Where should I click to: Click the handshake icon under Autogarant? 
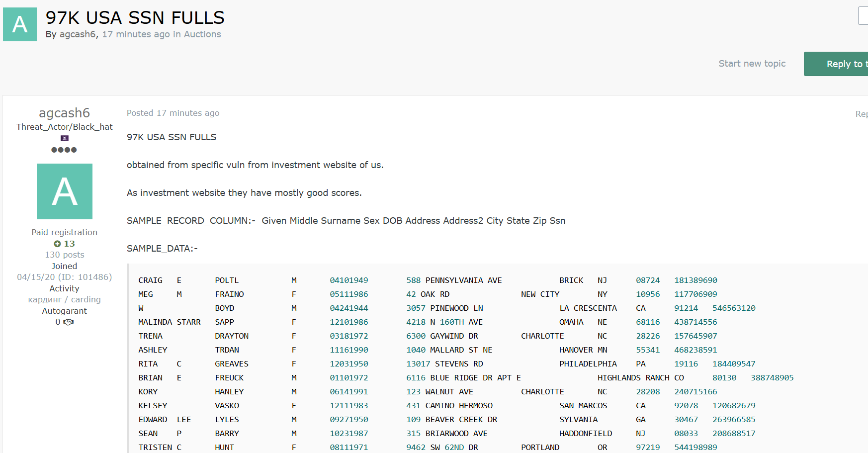tap(69, 322)
